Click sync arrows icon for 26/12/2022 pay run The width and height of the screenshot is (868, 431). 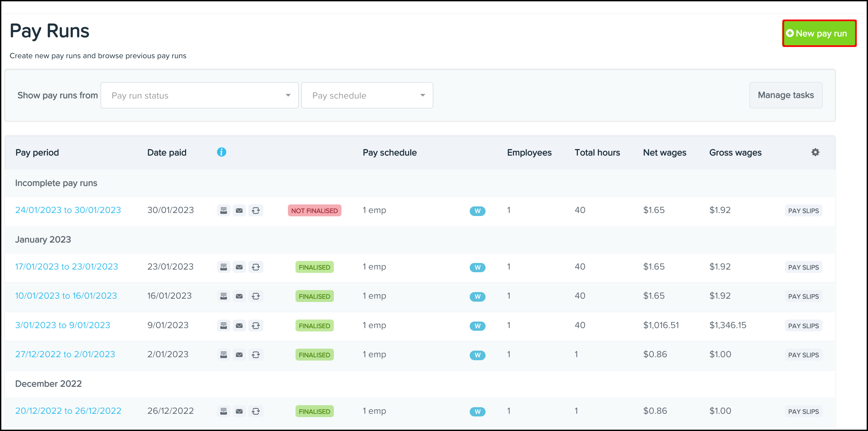coord(256,411)
